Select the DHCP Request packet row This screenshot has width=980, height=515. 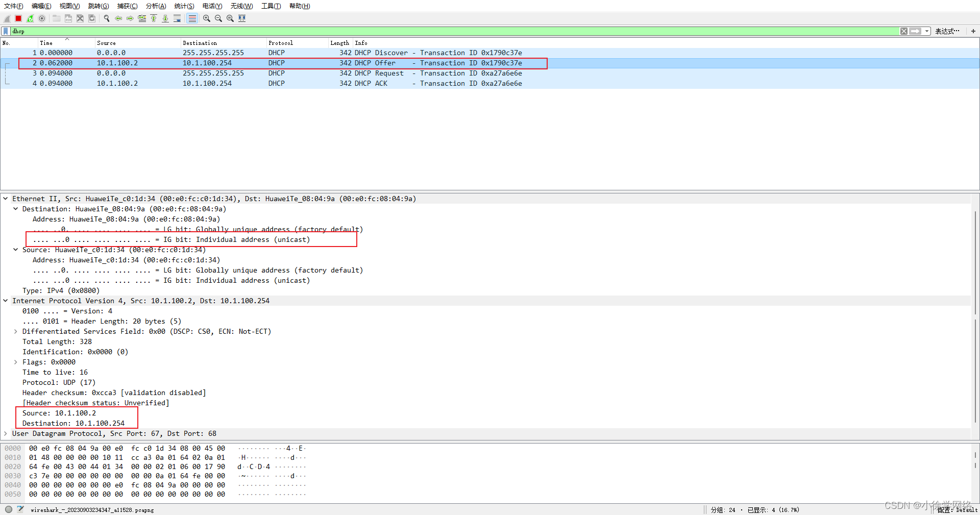(255, 73)
